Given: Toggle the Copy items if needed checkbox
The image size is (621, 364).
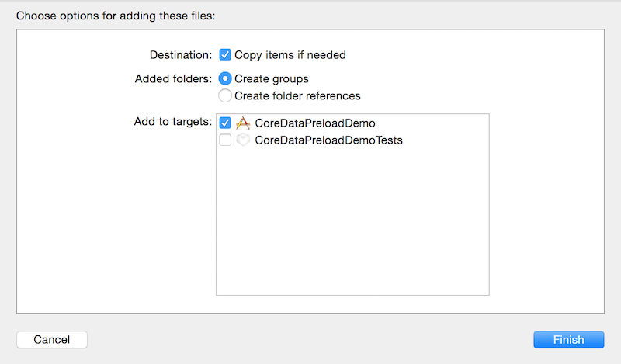Looking at the screenshot, I should pyautogui.click(x=225, y=55).
